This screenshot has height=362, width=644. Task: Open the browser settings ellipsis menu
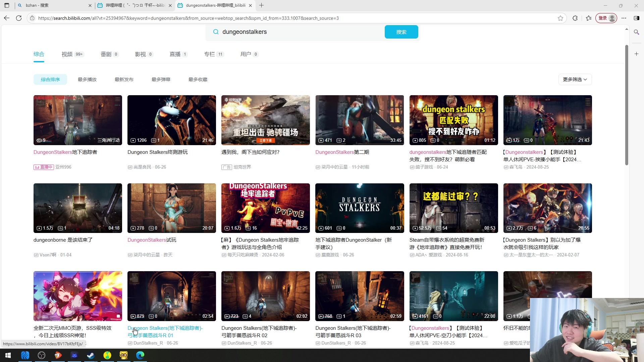(624, 18)
